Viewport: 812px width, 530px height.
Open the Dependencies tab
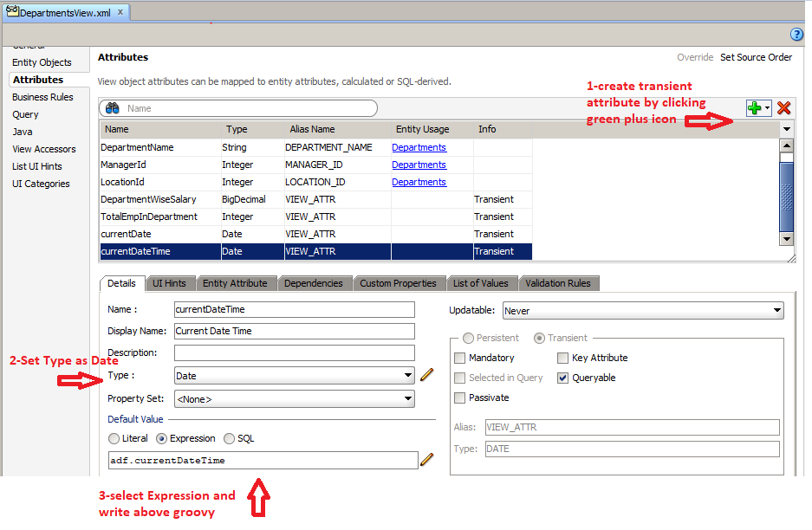314,283
